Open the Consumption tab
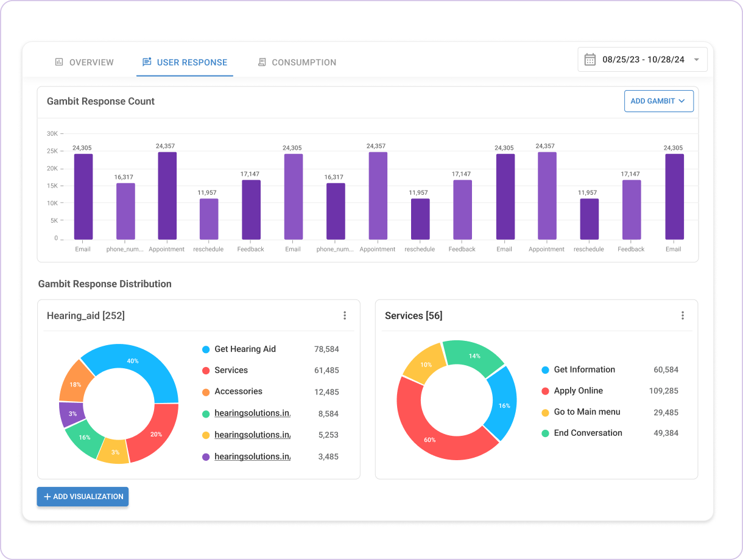Viewport: 743px width, 560px height. [x=297, y=62]
